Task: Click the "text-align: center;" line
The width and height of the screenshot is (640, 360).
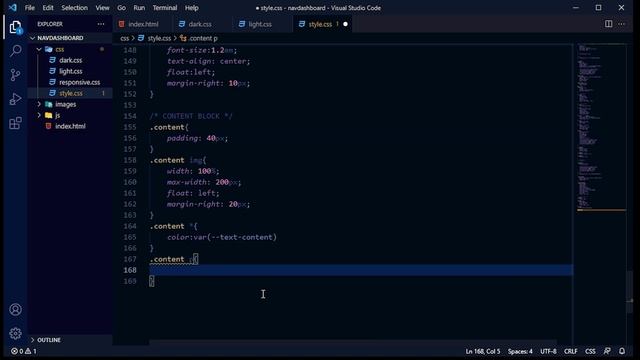Action: tap(208, 61)
